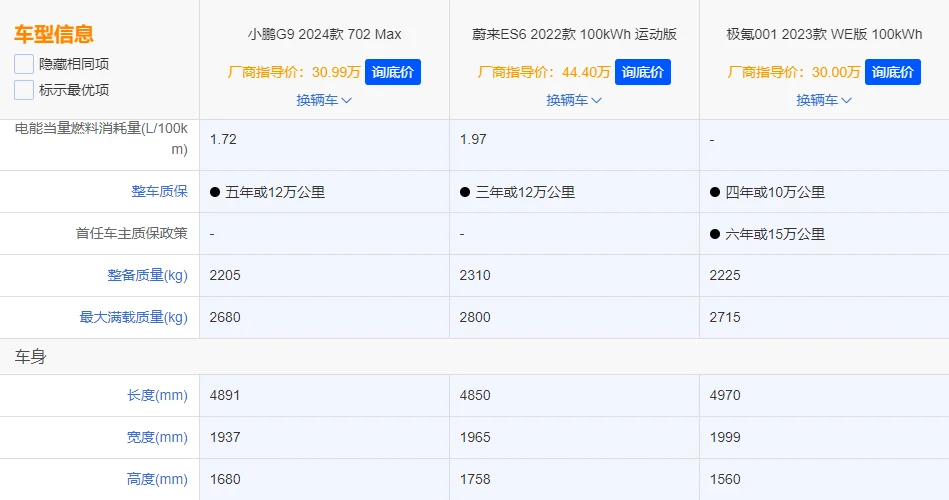The width and height of the screenshot is (949, 500).
Task: Select first-owner warranty cell 六年或15万公里
Action: (767, 234)
